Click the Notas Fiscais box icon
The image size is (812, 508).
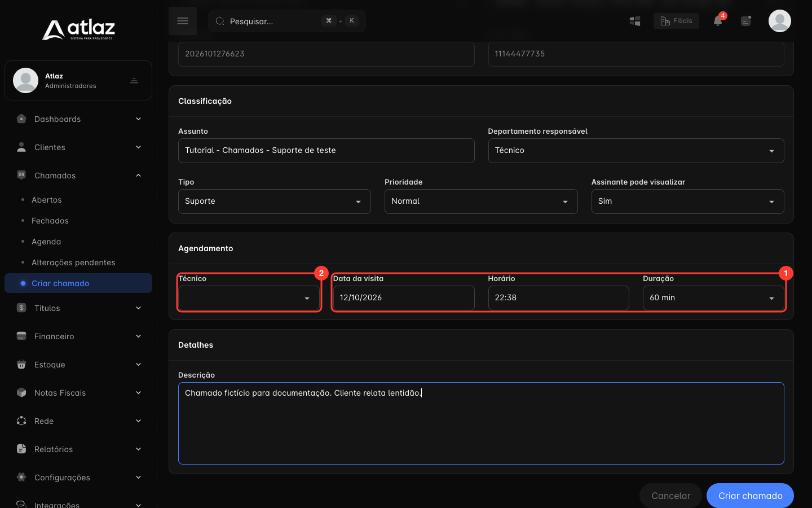click(x=21, y=393)
